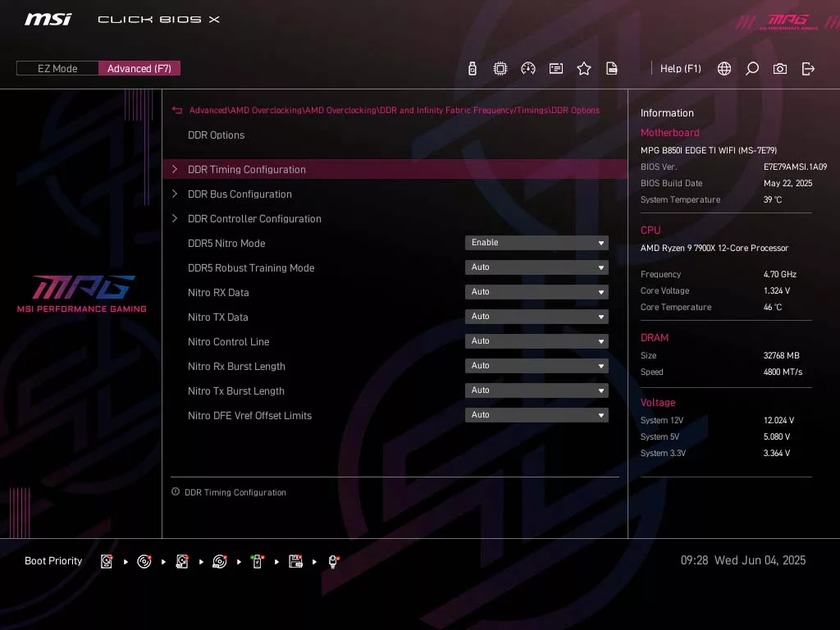Select the USB key boot device icon
The image size is (840, 630).
257,561
